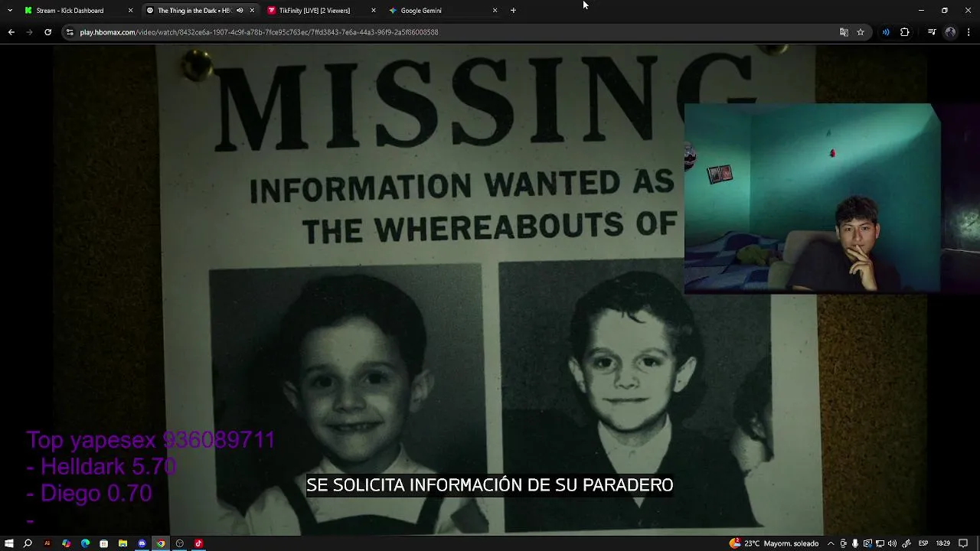
Task: Open File Explorer from taskbar
Action: coord(122,543)
